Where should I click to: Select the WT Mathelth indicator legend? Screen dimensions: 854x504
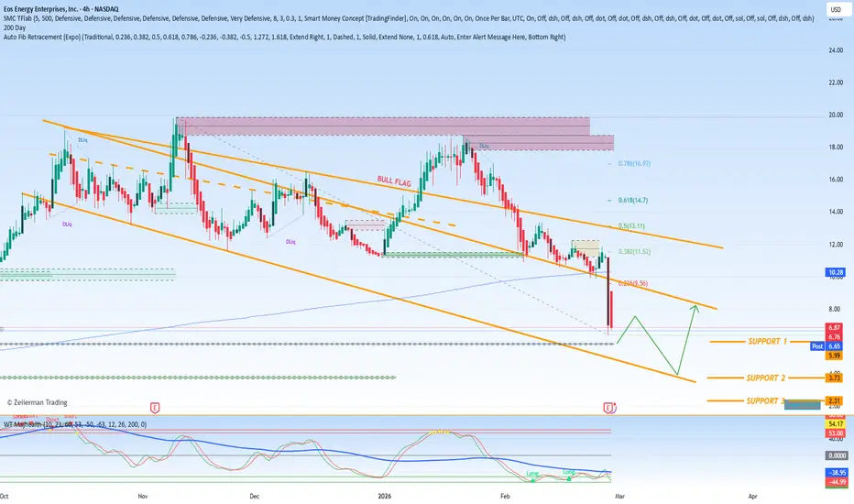(75, 424)
